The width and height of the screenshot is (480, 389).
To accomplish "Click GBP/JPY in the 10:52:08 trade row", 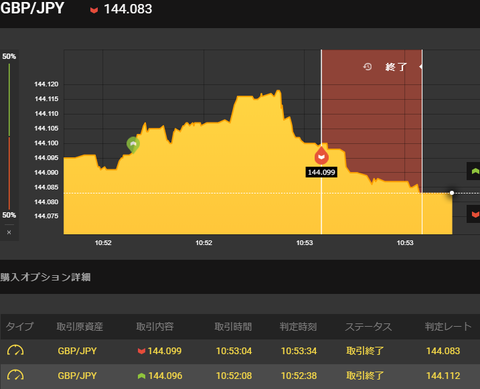I will (x=77, y=376).
